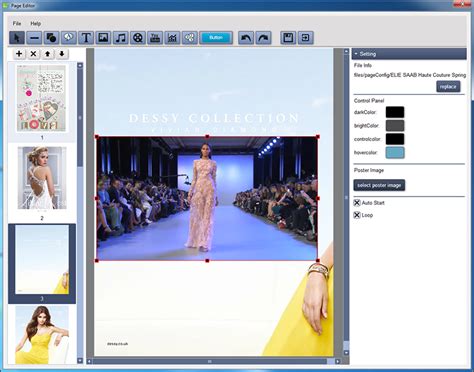
Task: Open the Help menu
Action: point(36,23)
